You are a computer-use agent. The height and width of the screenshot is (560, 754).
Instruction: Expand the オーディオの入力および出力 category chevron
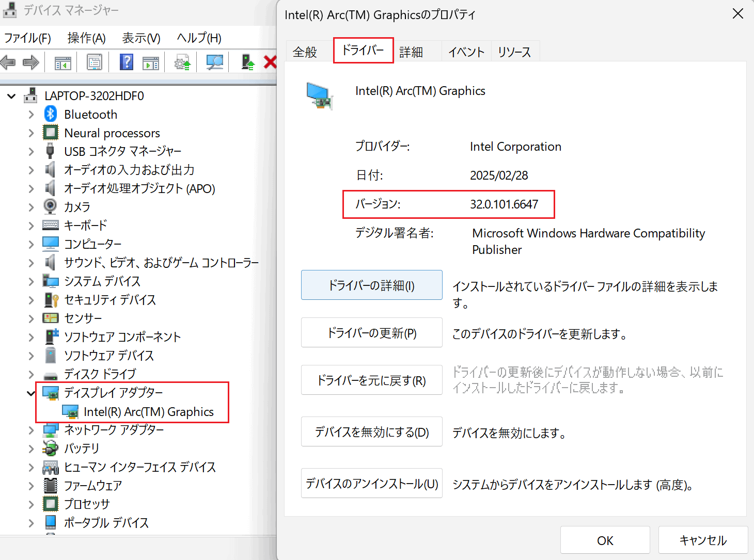coord(31,170)
